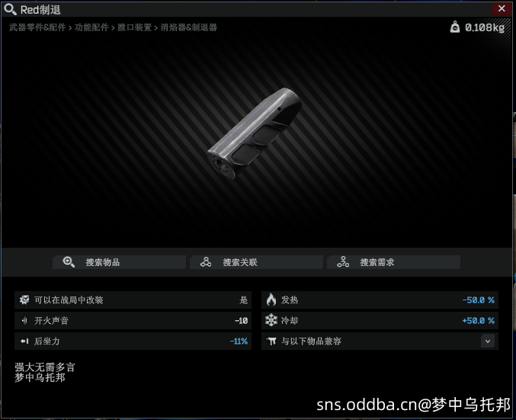Screen dimensions: 516x420
Task: Click the 搜索关联 button
Action: point(256,262)
